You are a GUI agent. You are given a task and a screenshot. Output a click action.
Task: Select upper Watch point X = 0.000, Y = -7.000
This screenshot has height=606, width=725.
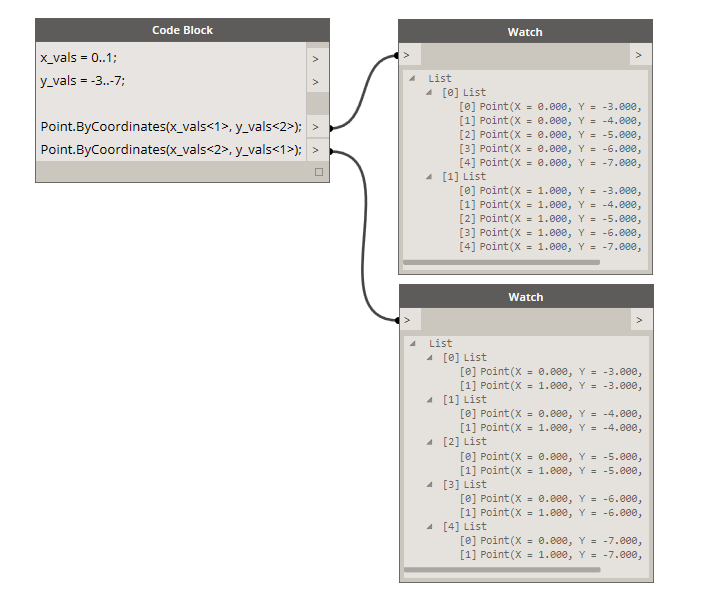point(550,163)
